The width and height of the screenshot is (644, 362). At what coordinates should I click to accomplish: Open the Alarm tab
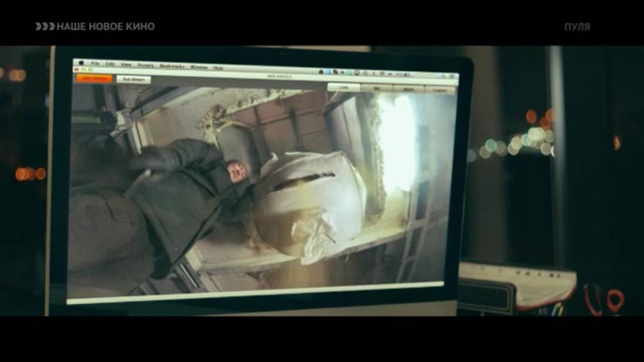(409, 89)
